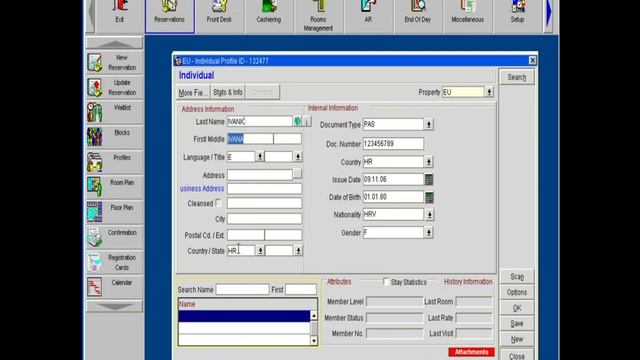Click the globe icon beside Last Name
This screenshot has height=360, width=640.
pos(298,121)
